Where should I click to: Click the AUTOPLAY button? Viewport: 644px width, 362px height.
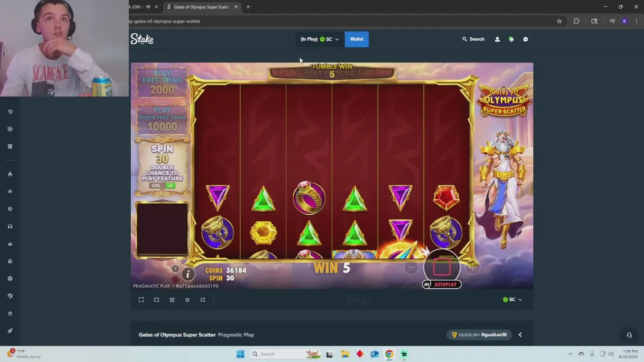pyautogui.click(x=442, y=285)
